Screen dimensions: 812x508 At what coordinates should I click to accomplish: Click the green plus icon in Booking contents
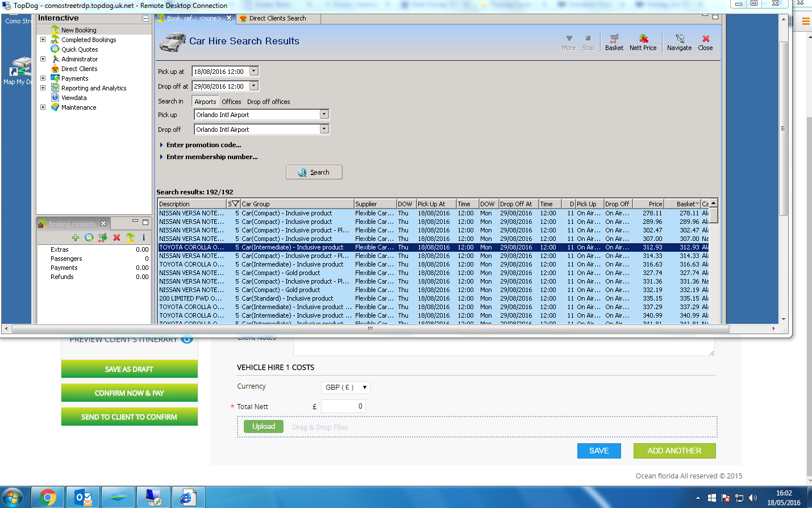tap(76, 238)
